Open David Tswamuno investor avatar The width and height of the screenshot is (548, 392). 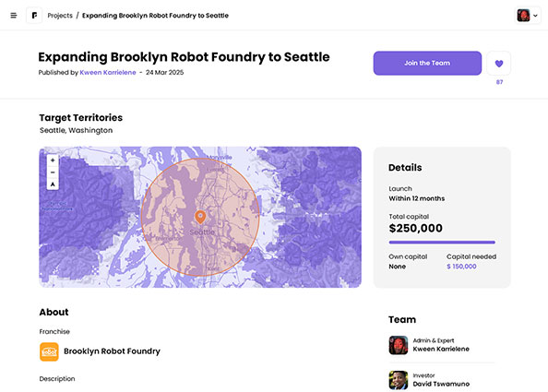[399, 380]
